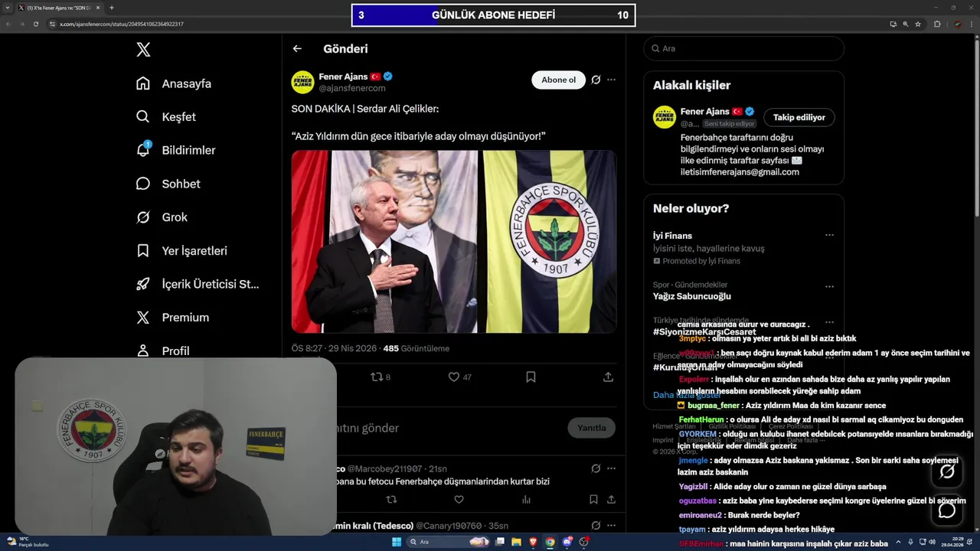
Task: Open Bildirimler notifications
Action: click(175, 150)
